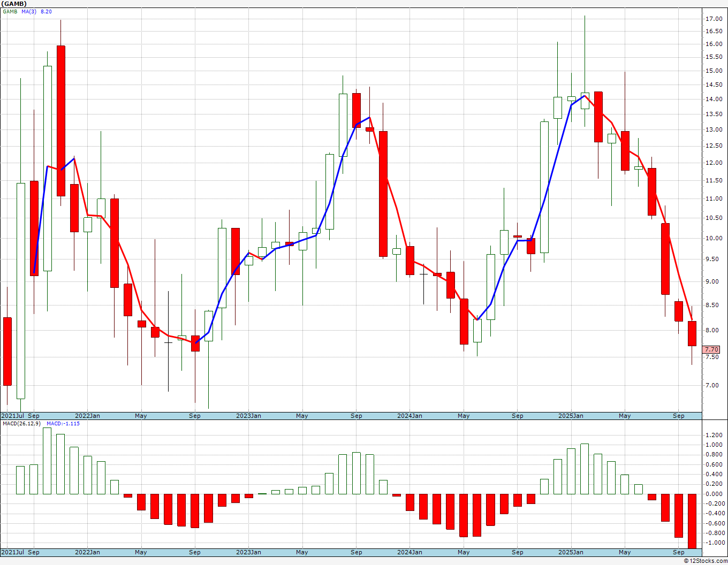This screenshot has height=565, width=728.
Task: Click the 10.00 price axis label
Action: 713,238
